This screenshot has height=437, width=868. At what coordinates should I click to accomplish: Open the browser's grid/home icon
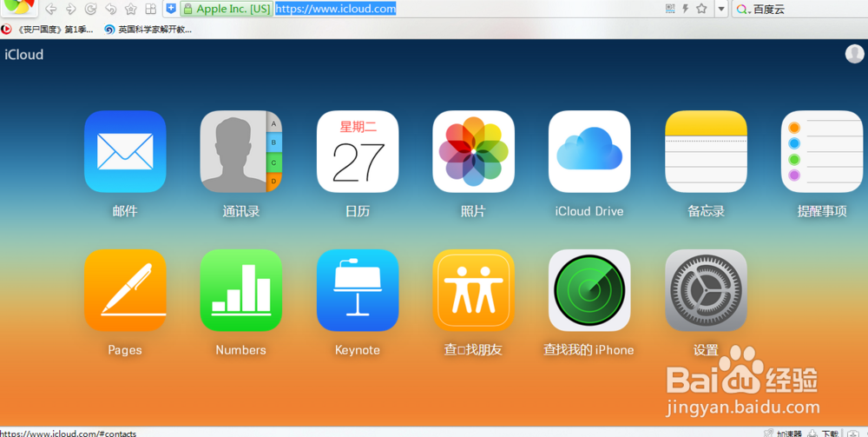[x=150, y=9]
